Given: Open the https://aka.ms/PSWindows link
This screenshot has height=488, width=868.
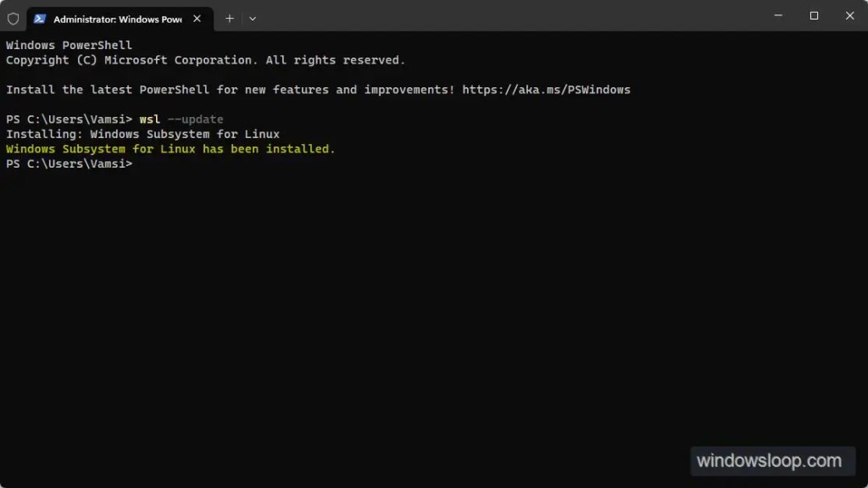Looking at the screenshot, I should point(546,90).
